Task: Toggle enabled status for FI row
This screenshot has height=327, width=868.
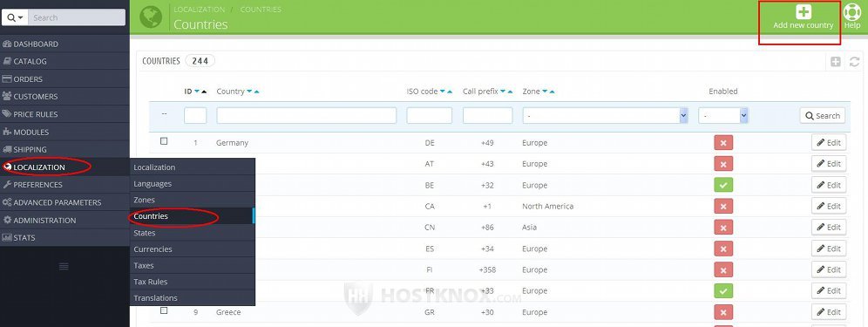Action: pos(723,270)
